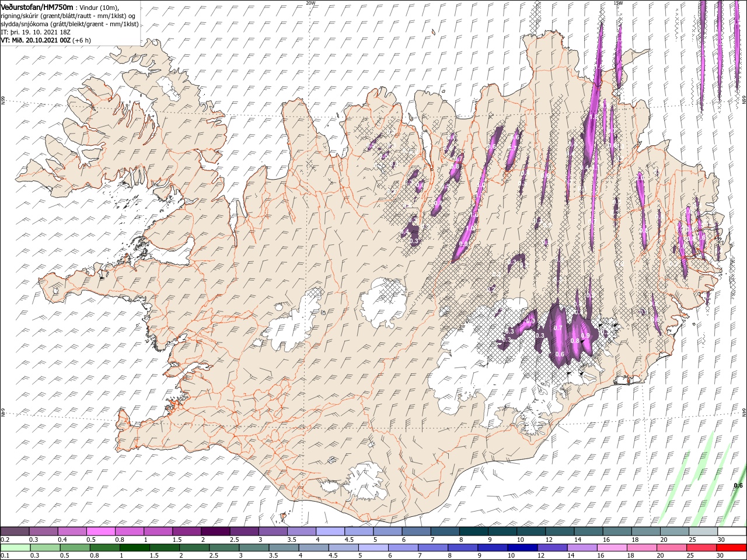This screenshot has width=747, height=560.
Task: Select the pale grey 25–30 swatch in top legend
Action: tap(703, 531)
